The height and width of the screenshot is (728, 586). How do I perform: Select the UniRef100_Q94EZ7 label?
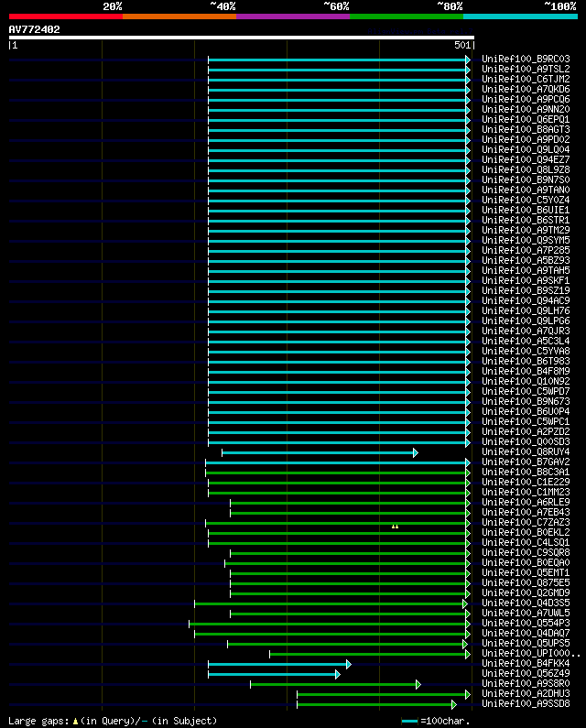pos(526,159)
